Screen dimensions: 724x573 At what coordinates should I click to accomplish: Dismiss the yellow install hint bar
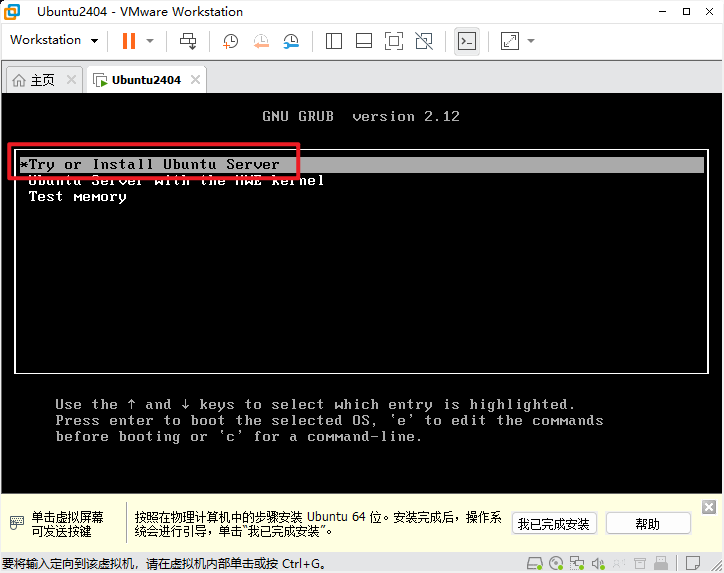coord(709,507)
